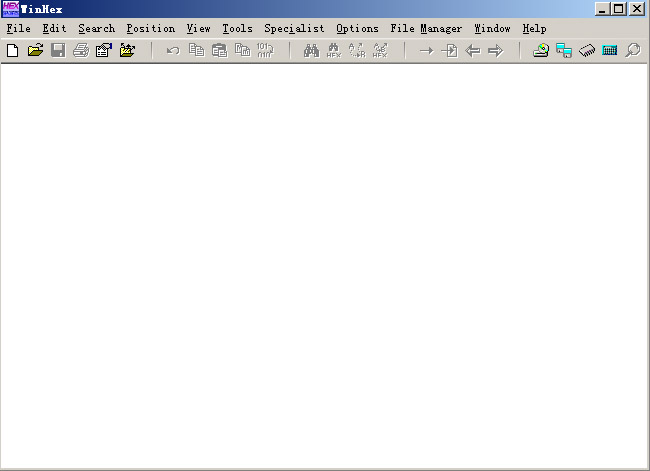Click the Back left-arrow icon
Image resolution: width=650 pixels, height=471 pixels.
pyautogui.click(x=473, y=51)
